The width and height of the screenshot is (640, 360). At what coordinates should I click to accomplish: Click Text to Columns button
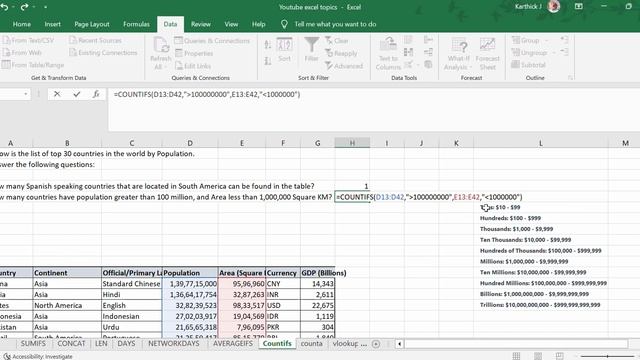[x=388, y=53]
